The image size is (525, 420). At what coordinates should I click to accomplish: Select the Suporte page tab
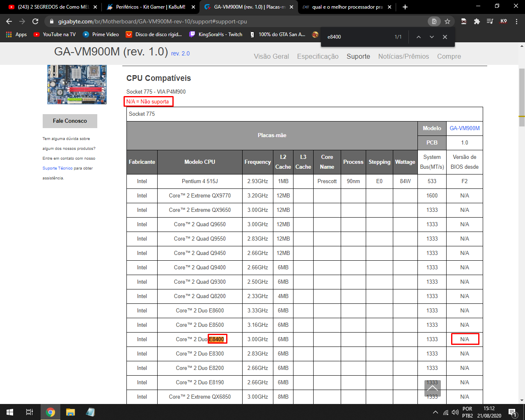point(358,57)
